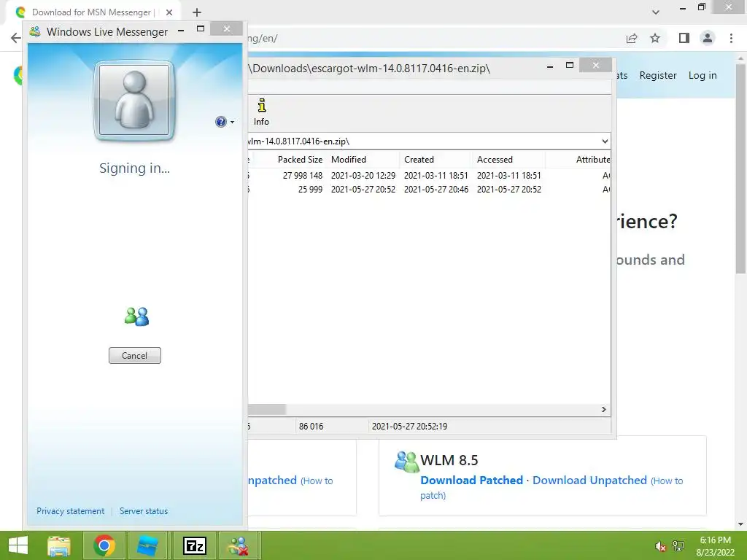Image resolution: width=747 pixels, height=560 pixels.
Task: Click the 7-Zip address path field
Action: 423,141
